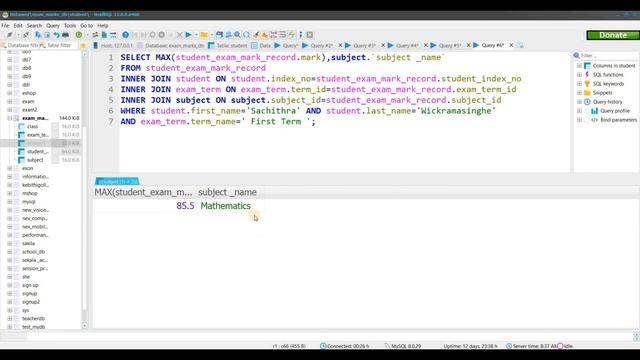Viewport: 640px width, 360px height.
Task: Click the last toolbar icon right of toolbar
Action: (x=310, y=35)
